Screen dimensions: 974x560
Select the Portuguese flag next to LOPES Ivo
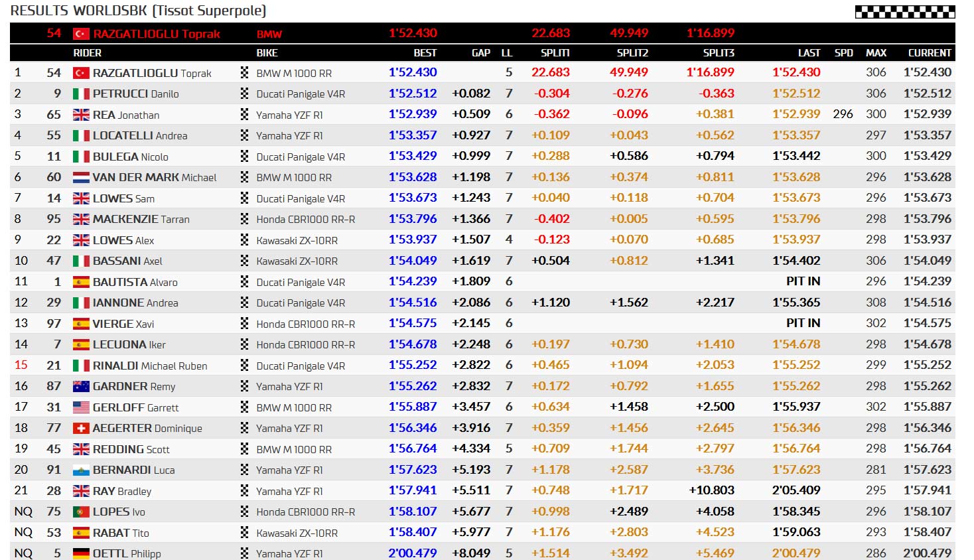pos(81,512)
